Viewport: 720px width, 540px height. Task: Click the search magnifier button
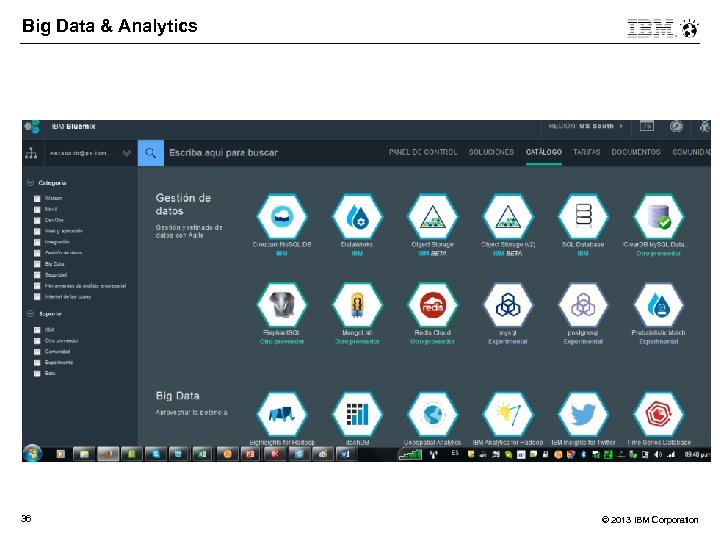click(151, 153)
